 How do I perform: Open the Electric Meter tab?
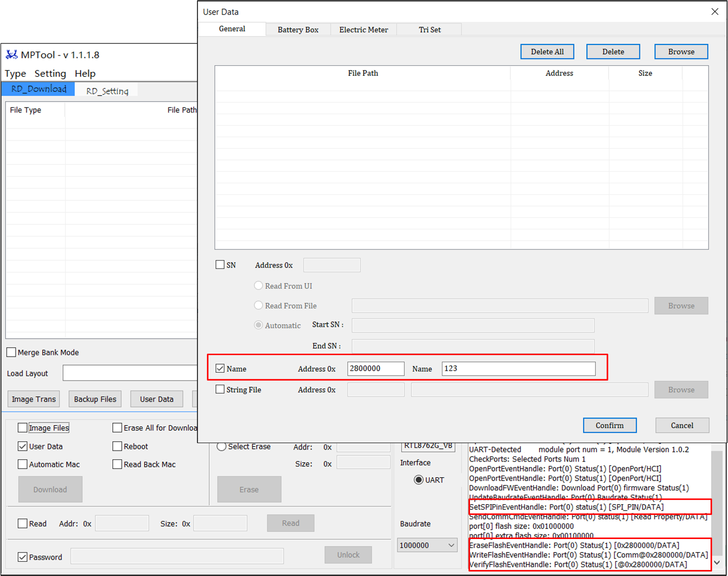click(363, 29)
